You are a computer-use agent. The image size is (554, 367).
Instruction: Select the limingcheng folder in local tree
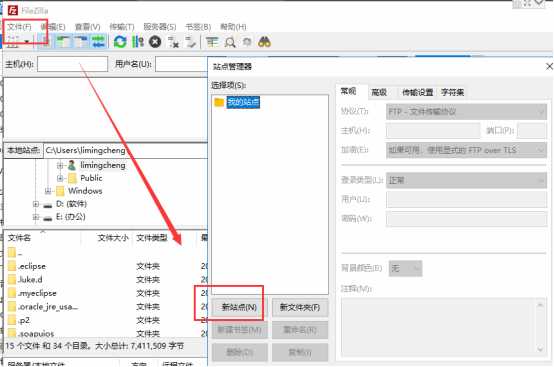pyautogui.click(x=102, y=165)
